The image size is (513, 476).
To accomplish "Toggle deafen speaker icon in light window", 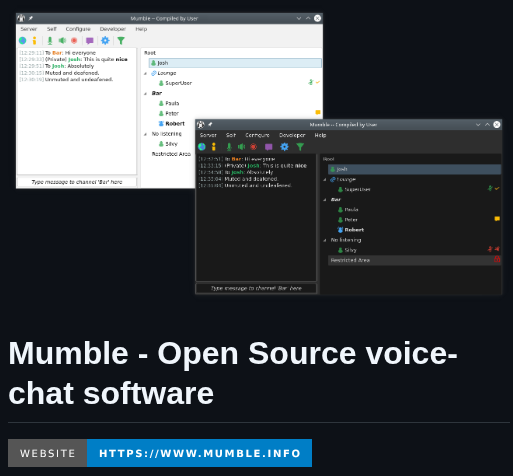I will (x=62, y=41).
